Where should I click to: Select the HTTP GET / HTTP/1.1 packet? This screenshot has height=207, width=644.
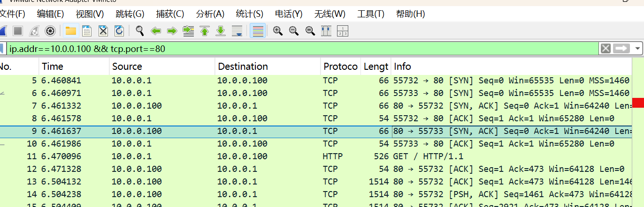(315, 156)
